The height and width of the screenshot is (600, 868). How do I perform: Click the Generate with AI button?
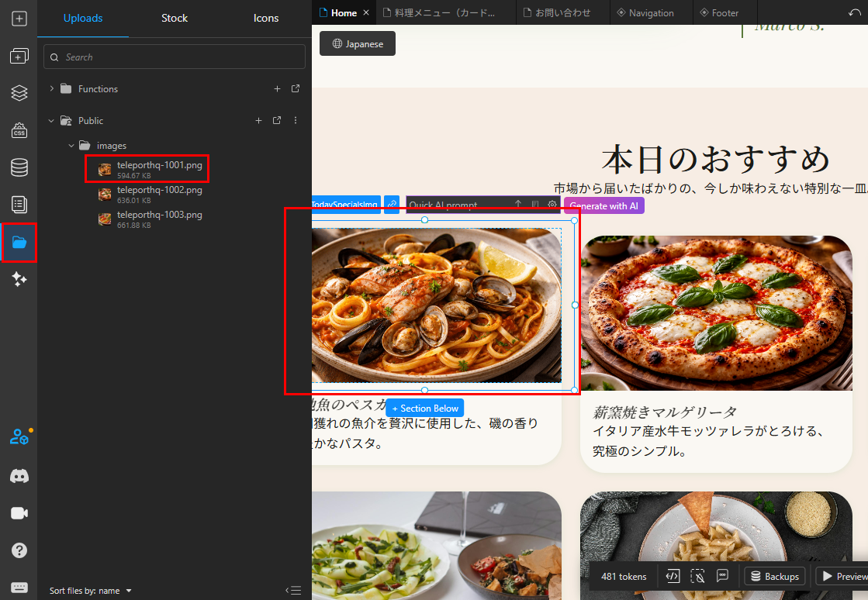[x=603, y=206]
